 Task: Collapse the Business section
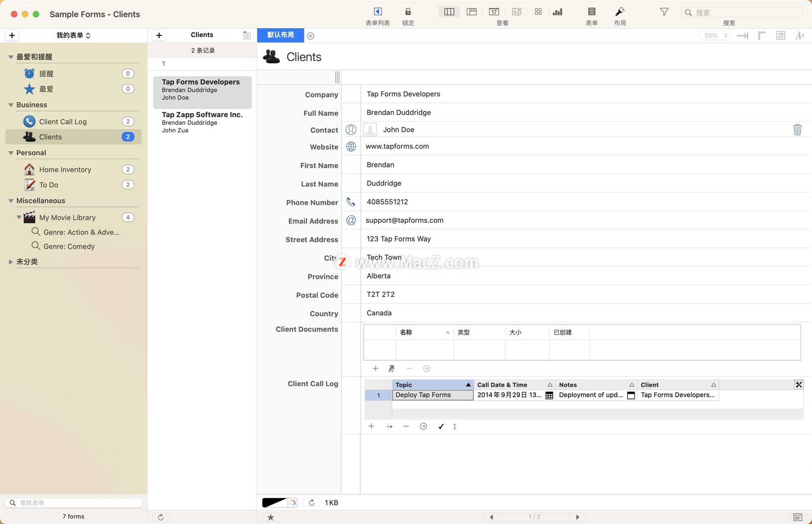pos(11,105)
